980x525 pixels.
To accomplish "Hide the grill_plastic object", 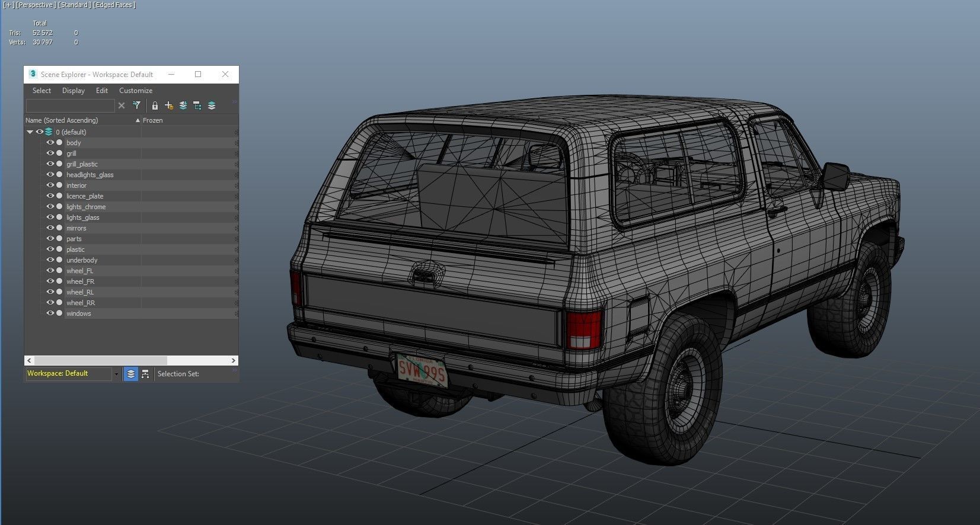I will (x=50, y=164).
